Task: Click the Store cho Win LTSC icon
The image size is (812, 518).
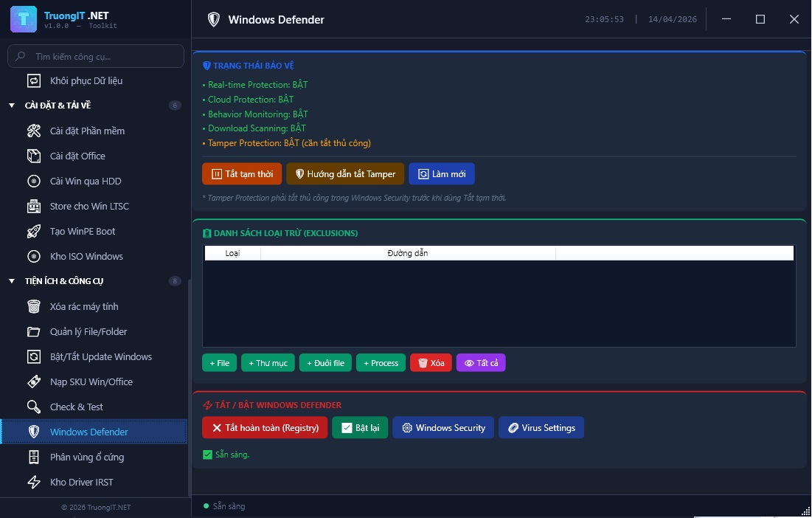Action: [34, 207]
